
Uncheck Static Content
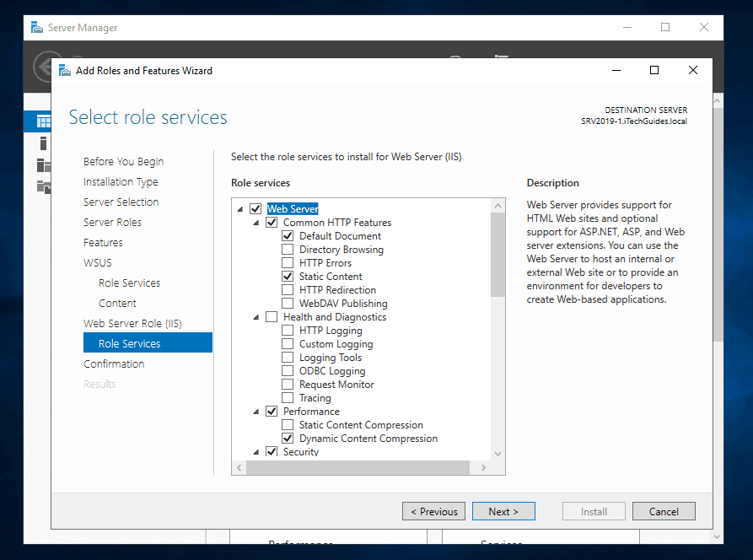(288, 276)
